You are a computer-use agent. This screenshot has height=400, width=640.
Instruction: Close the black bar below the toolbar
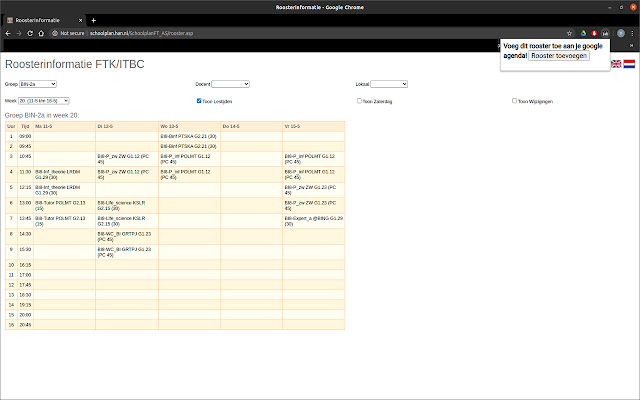point(631,46)
